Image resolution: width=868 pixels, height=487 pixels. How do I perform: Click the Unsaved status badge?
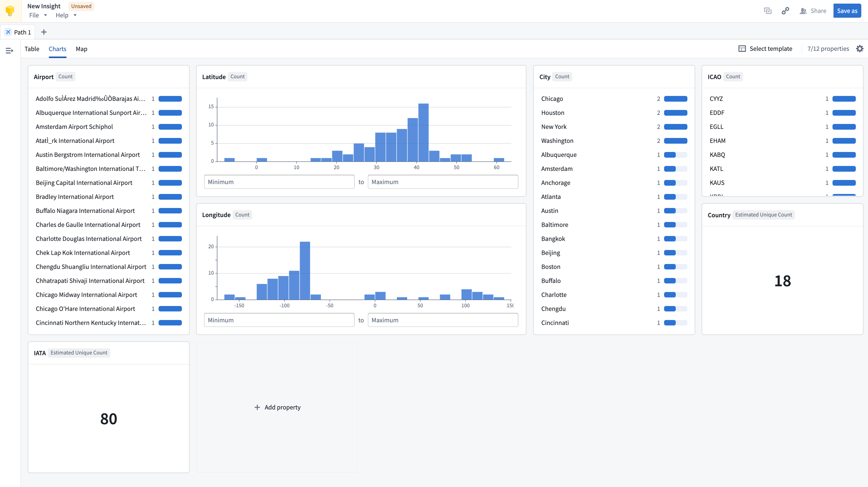[x=81, y=6]
